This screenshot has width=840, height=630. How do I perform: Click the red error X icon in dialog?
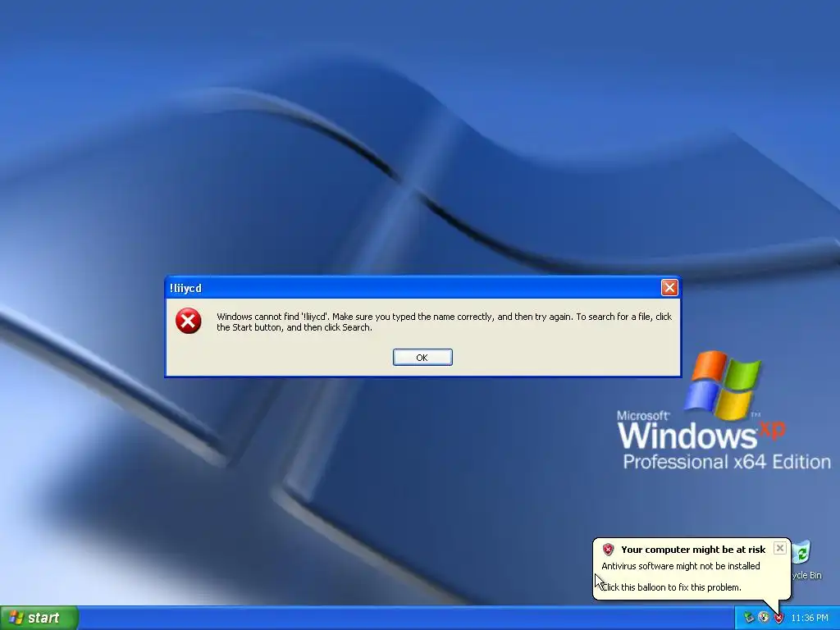[x=188, y=321]
